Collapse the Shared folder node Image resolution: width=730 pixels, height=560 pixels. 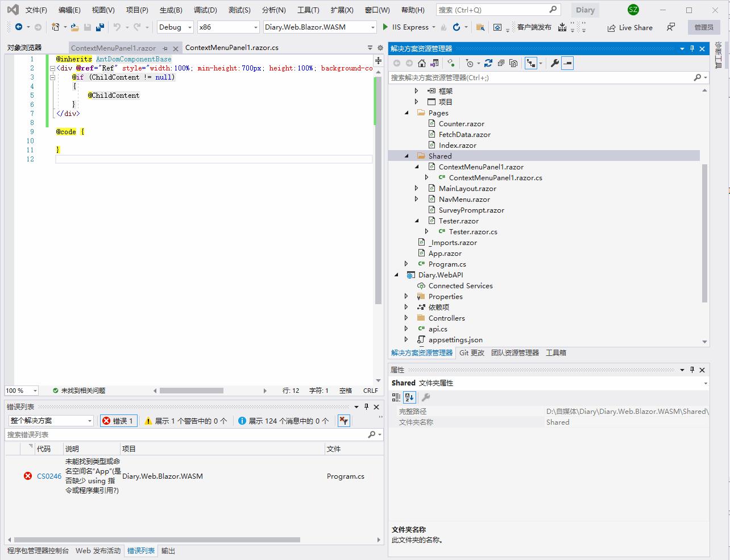point(407,156)
